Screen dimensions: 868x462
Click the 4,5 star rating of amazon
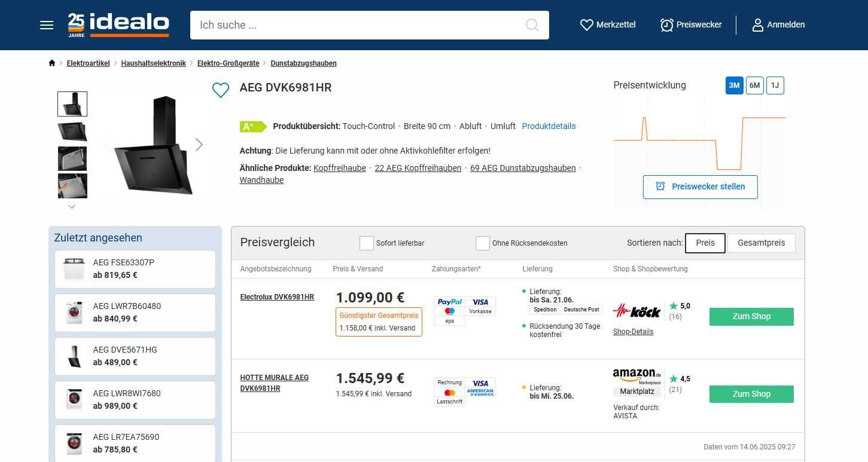click(680, 379)
